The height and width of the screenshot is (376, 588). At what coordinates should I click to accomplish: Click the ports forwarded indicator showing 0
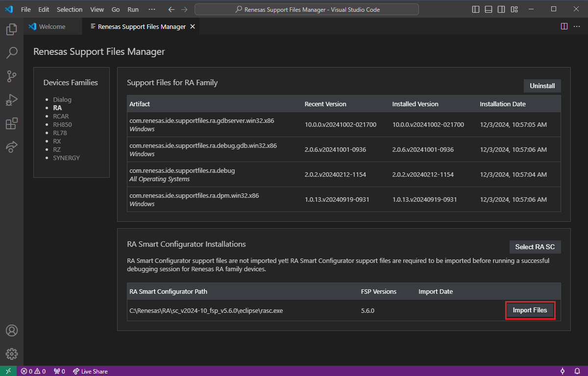59,371
